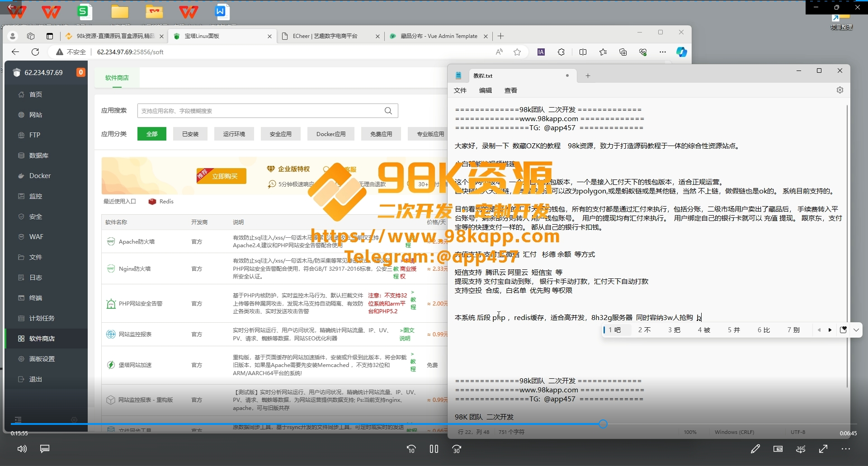
Task: Skip forward 30 seconds
Action: pos(457,449)
